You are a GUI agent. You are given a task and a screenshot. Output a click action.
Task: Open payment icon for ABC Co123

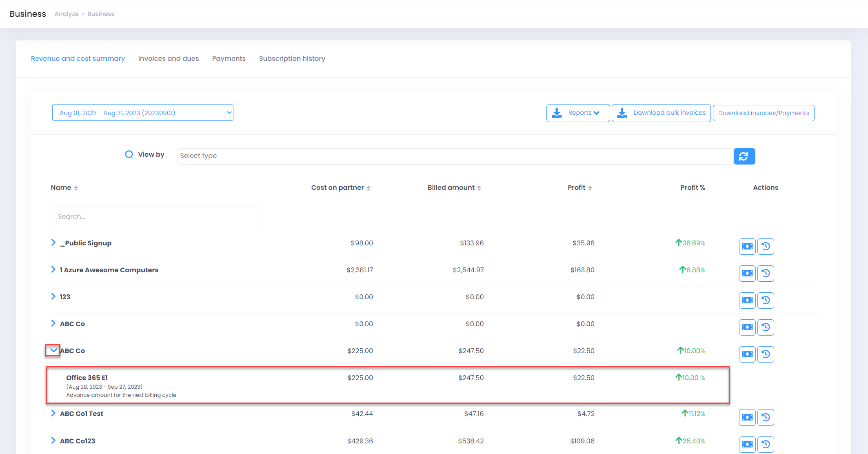coord(747,444)
